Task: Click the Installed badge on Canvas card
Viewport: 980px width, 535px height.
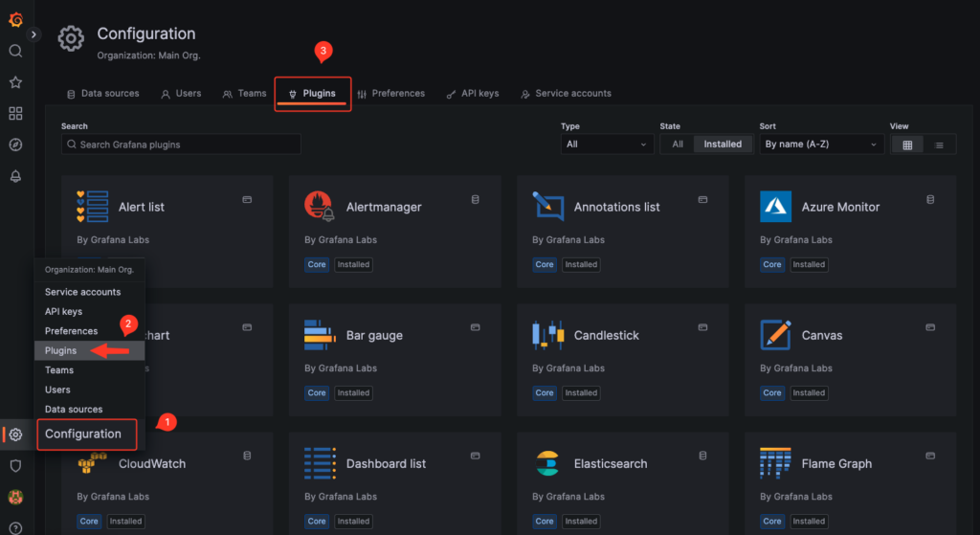Action: pos(809,393)
